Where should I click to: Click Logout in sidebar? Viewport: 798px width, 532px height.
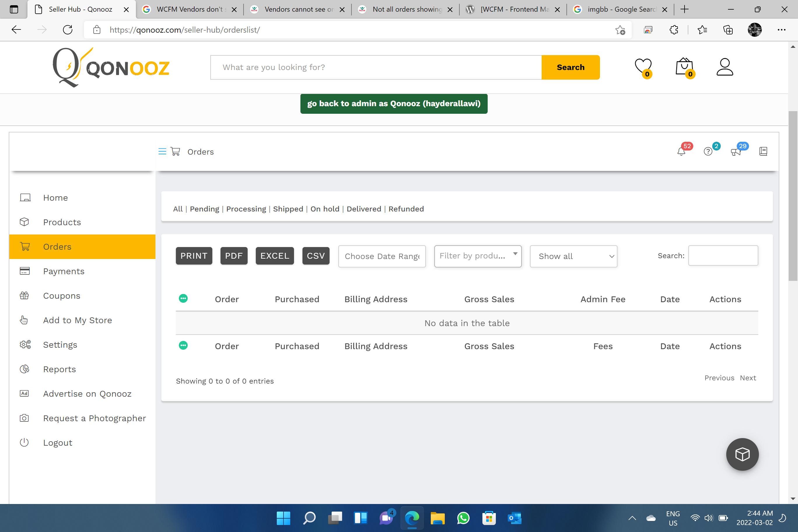pyautogui.click(x=82, y=442)
